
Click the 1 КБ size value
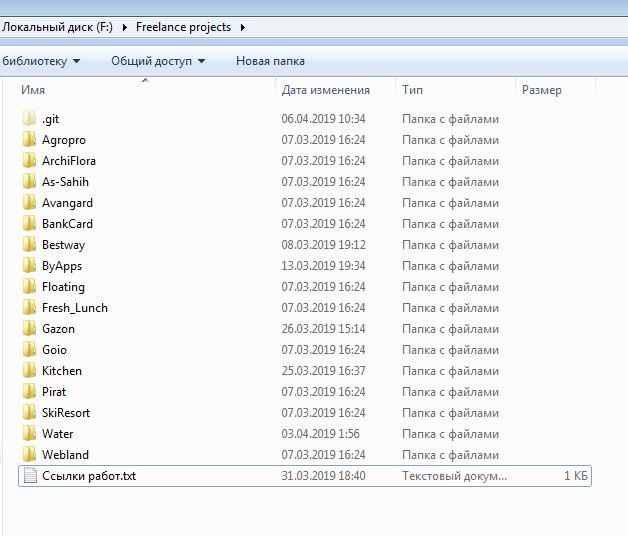click(x=576, y=476)
